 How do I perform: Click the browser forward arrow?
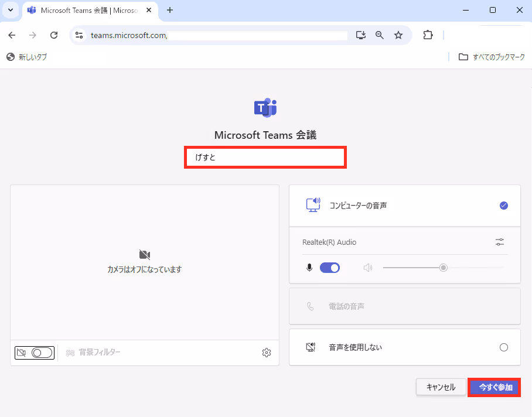click(x=33, y=35)
